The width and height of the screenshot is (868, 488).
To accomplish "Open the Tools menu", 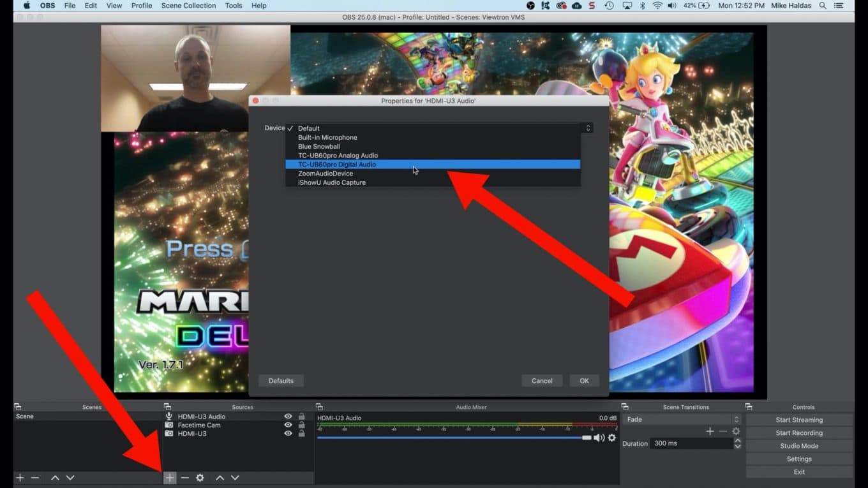I will (234, 5).
